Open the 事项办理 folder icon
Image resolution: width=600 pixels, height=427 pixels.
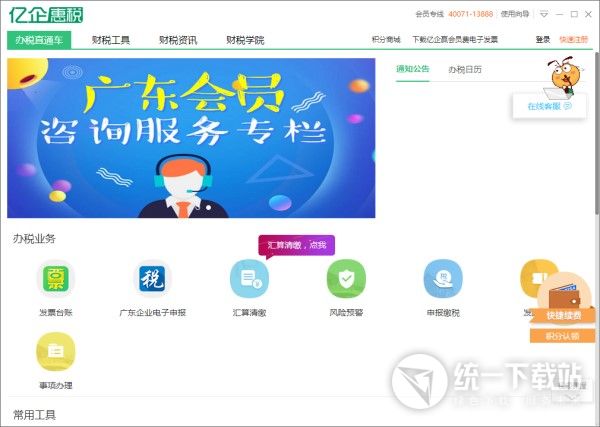(55, 352)
